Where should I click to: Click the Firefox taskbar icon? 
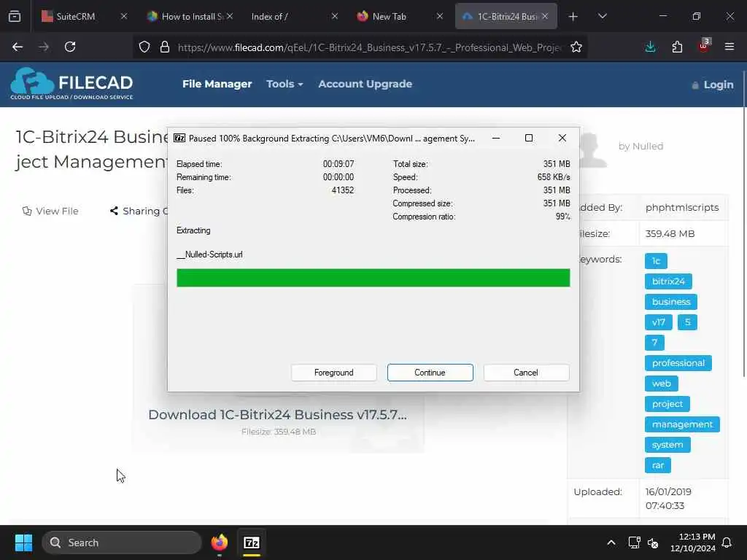(220, 542)
